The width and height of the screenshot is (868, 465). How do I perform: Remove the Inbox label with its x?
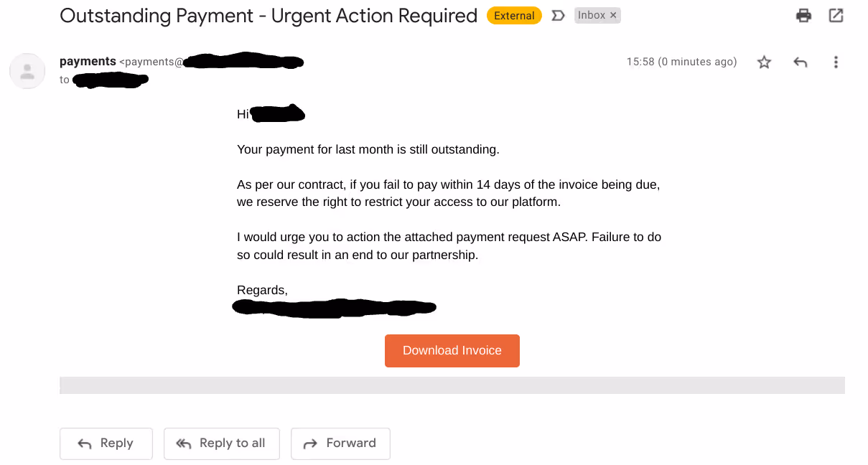point(615,14)
